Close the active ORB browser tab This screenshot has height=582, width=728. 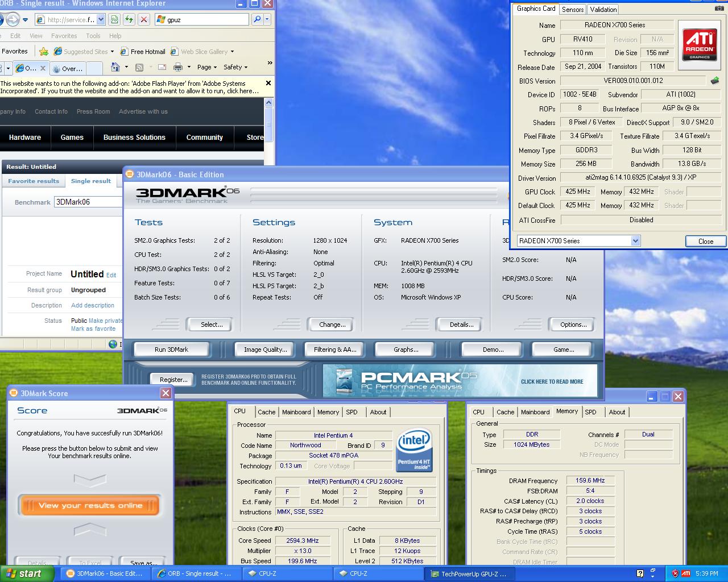coord(42,68)
